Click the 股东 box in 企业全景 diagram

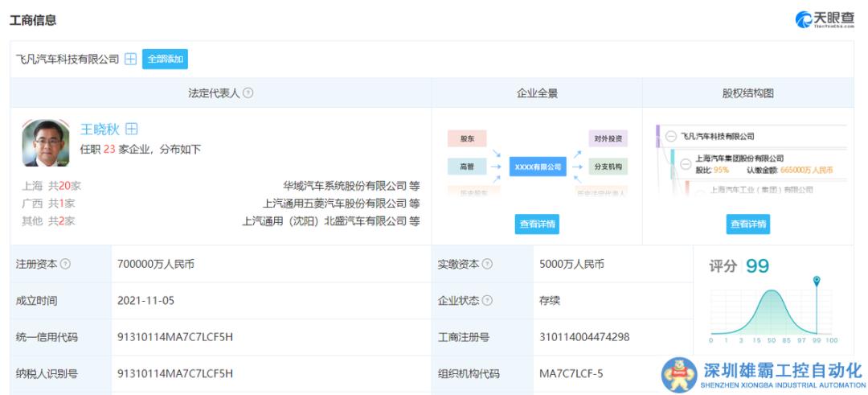(467, 138)
